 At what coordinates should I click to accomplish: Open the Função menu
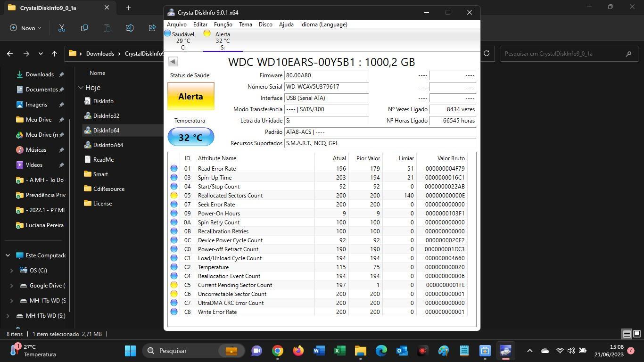pos(223,25)
